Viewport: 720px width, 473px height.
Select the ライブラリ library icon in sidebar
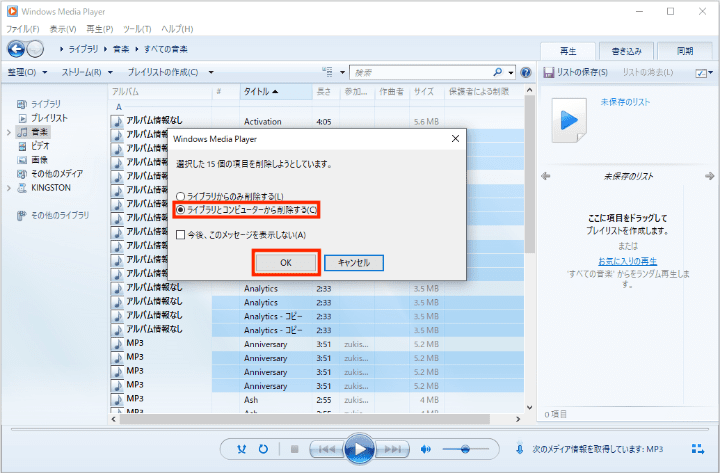[x=22, y=104]
